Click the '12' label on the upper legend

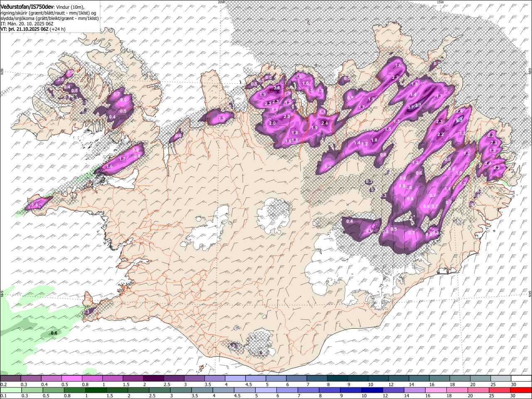pyautogui.click(x=391, y=384)
